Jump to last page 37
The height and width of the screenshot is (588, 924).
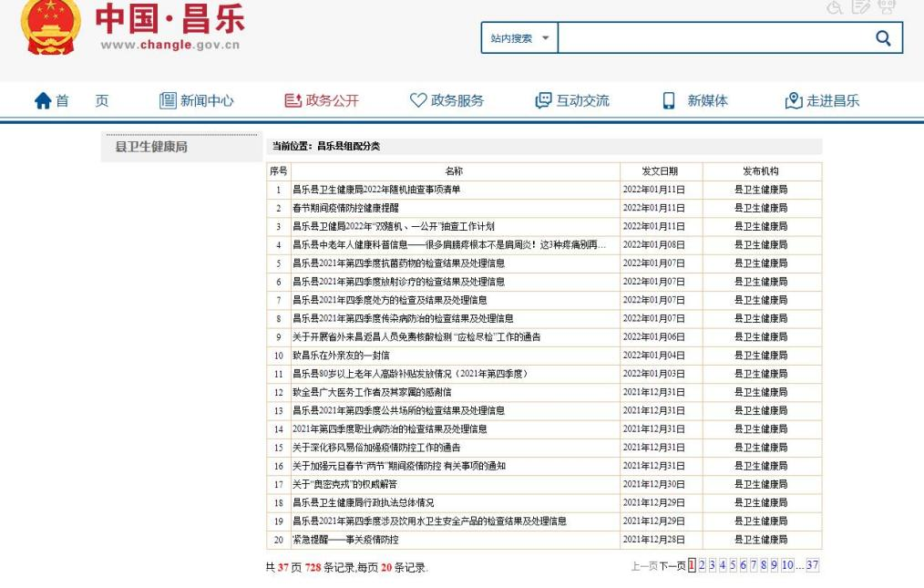click(x=812, y=566)
